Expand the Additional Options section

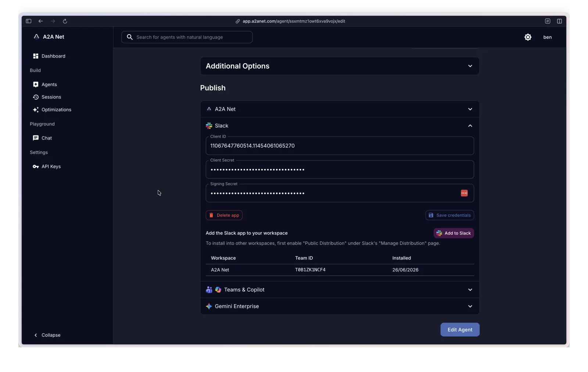[x=340, y=66]
